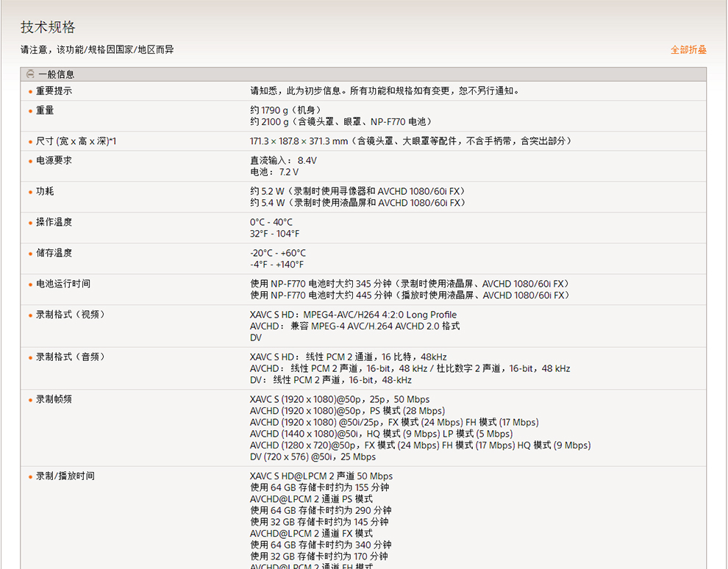Click the AVCHD： 兼容 MPEG-4 AVC/H.264 line
The height and width of the screenshot is (569, 728).
(354, 326)
